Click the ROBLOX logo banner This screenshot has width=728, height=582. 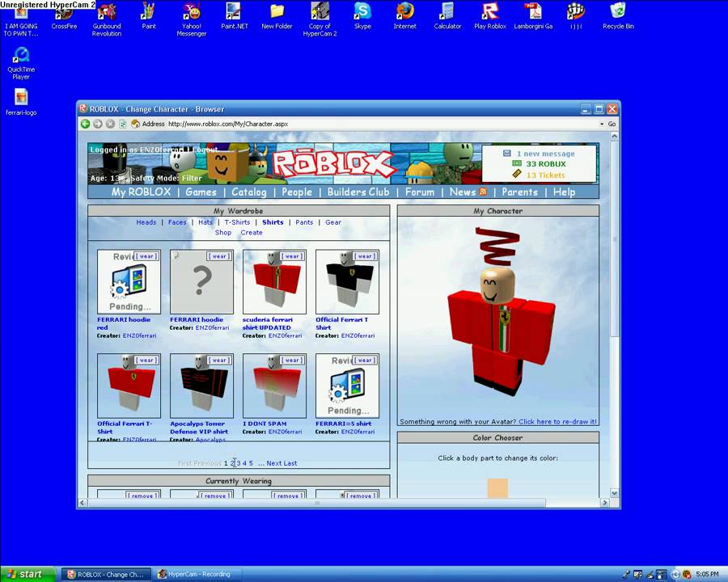[x=333, y=165]
